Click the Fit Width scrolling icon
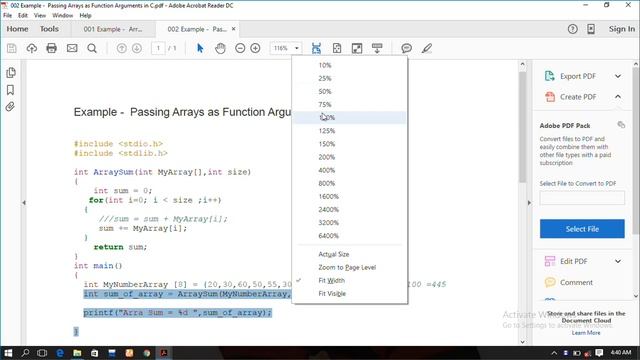This screenshot has height=360, width=640. [316, 48]
